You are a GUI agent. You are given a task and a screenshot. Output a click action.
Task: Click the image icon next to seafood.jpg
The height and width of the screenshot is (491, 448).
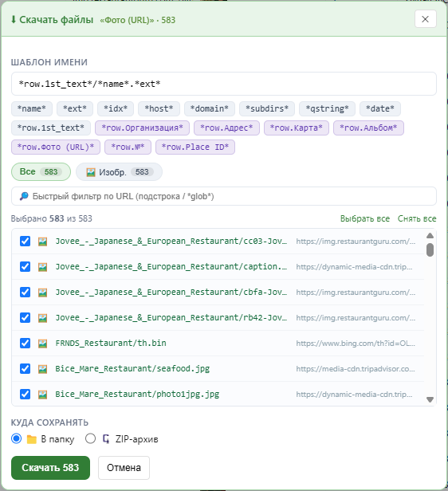42,369
